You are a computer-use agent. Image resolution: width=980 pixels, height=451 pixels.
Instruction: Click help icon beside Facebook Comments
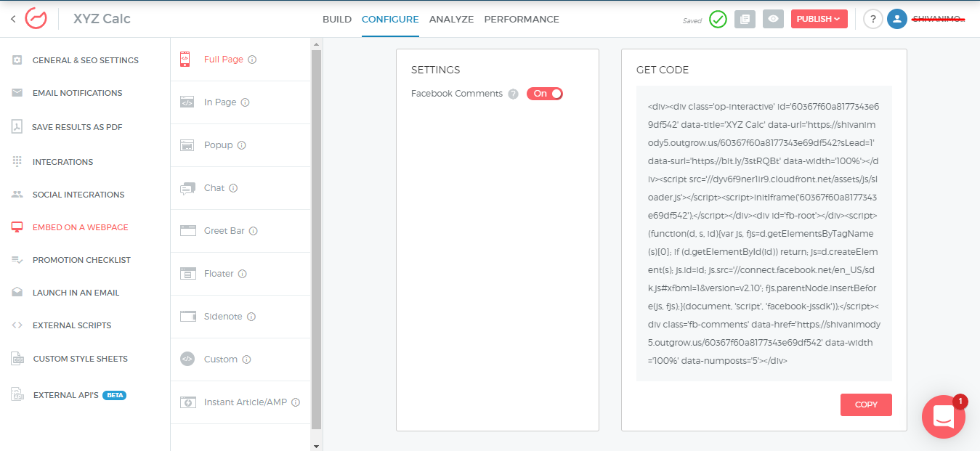pos(513,94)
